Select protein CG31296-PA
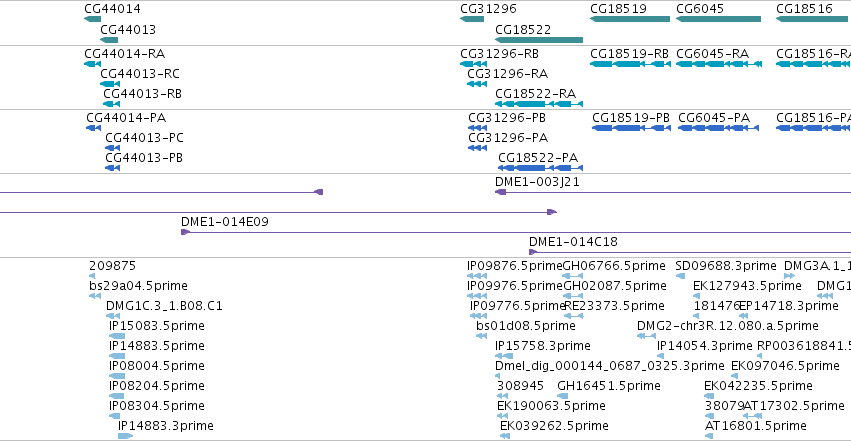The width and height of the screenshot is (851, 441). point(478,148)
